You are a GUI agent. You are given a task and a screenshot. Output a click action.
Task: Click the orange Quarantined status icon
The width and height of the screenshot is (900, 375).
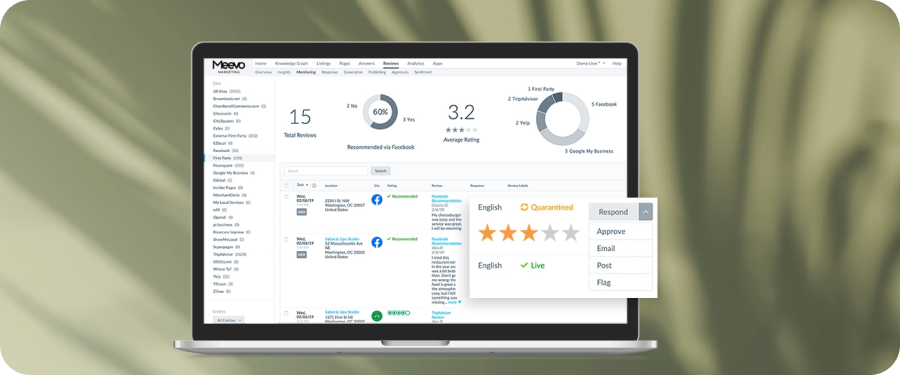click(524, 207)
